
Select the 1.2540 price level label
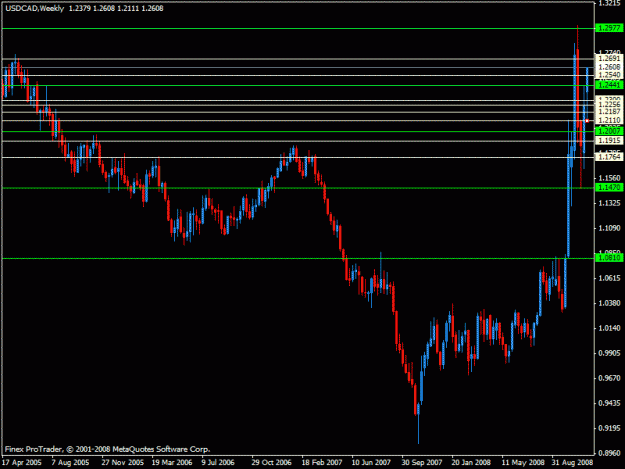pos(609,75)
